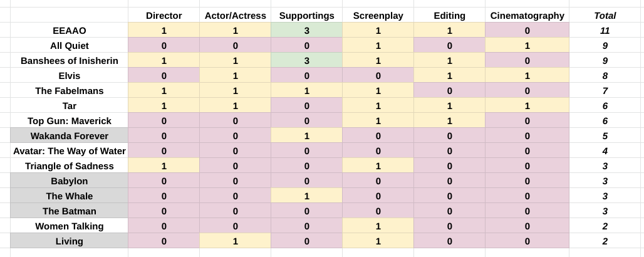This screenshot has height=257, width=644.
Task: Select the Cinematography header cell
Action: 527,16
